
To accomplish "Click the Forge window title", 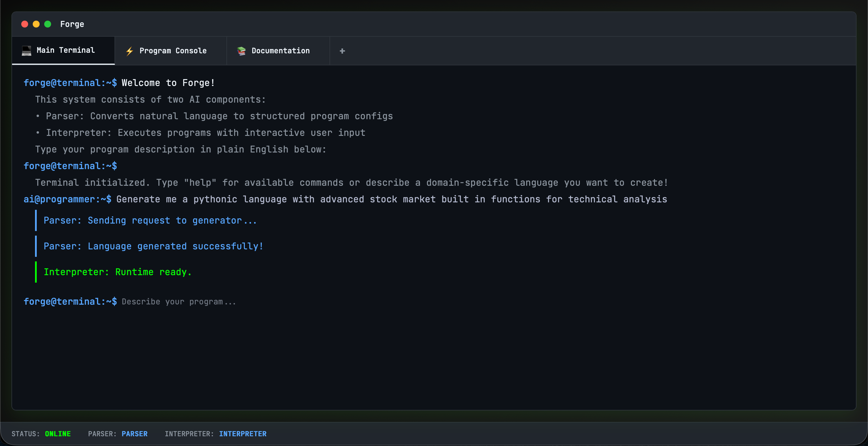I will [72, 24].
